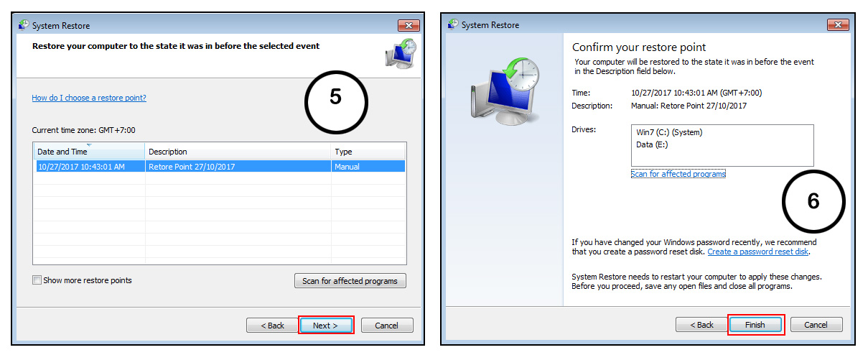This screenshot has width=868, height=355.
Task: Enable Show more restore points checkbox
Action: (x=37, y=280)
